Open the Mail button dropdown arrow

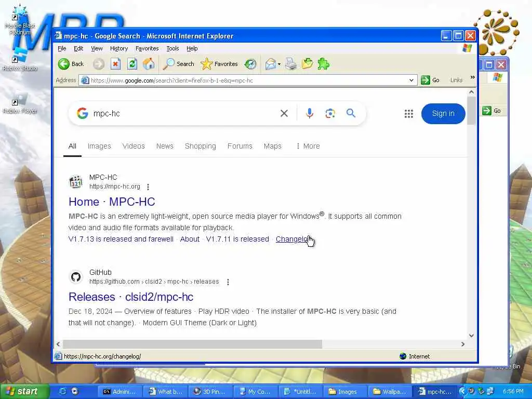279,64
